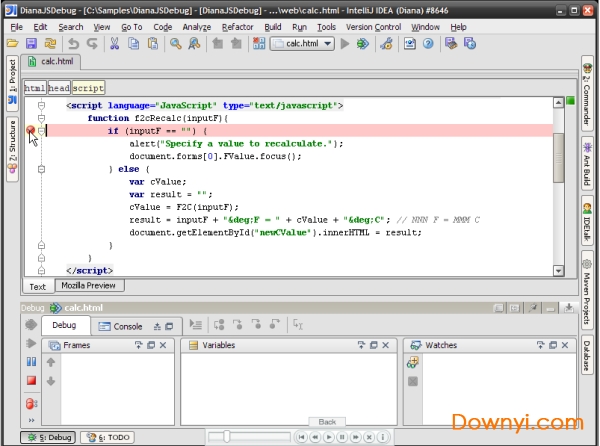
Task: Click the Open file toolbar icon
Action: pos(13,44)
